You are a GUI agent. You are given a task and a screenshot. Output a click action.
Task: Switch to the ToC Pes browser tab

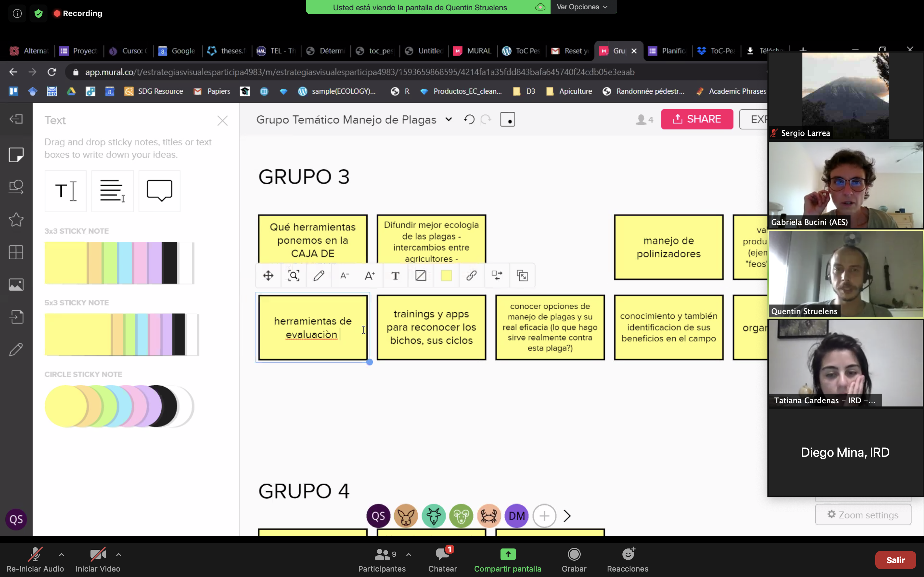(x=522, y=51)
